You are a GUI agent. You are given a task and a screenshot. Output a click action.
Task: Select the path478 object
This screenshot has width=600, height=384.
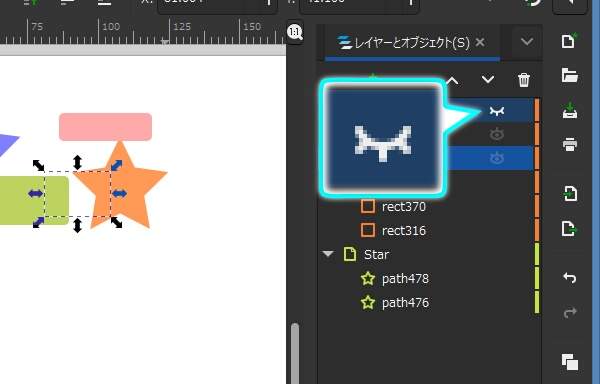(405, 279)
